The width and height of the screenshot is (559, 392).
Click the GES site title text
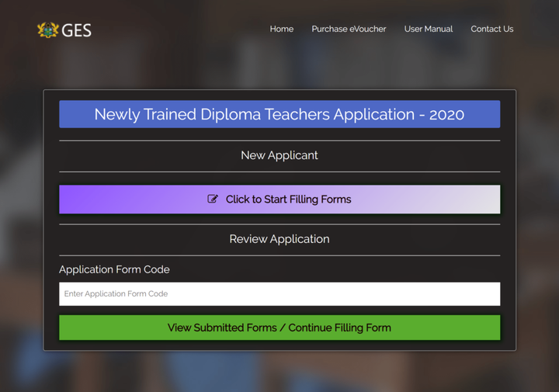coord(76,30)
